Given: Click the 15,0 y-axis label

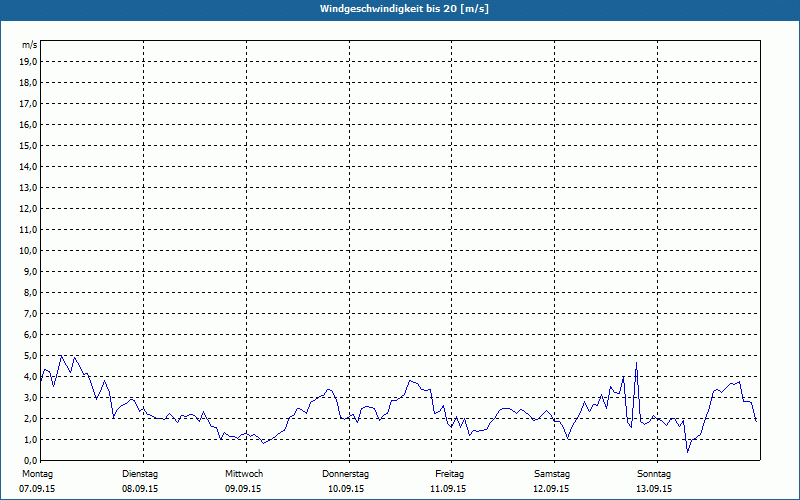Looking at the screenshot, I should (x=28, y=145).
